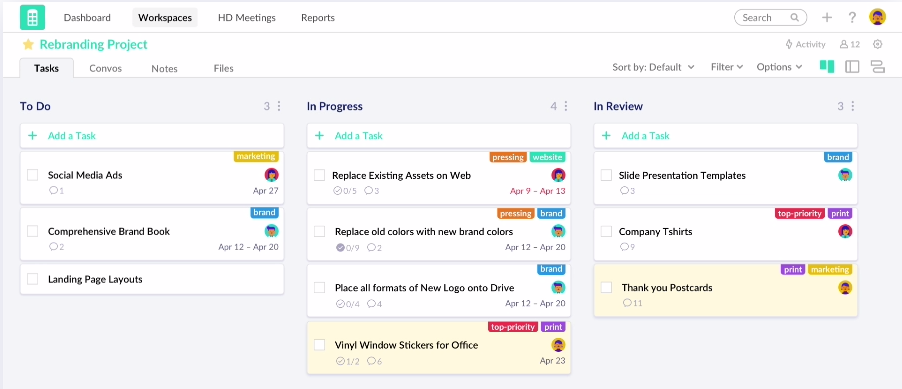The image size is (902, 389).
Task: Open HD Meetings from top navigation
Action: coord(247,17)
